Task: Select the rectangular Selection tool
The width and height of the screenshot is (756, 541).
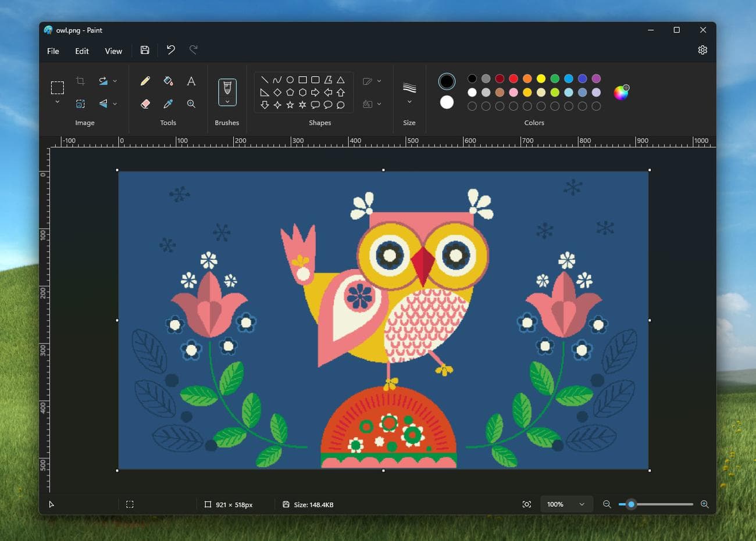Action: click(58, 87)
